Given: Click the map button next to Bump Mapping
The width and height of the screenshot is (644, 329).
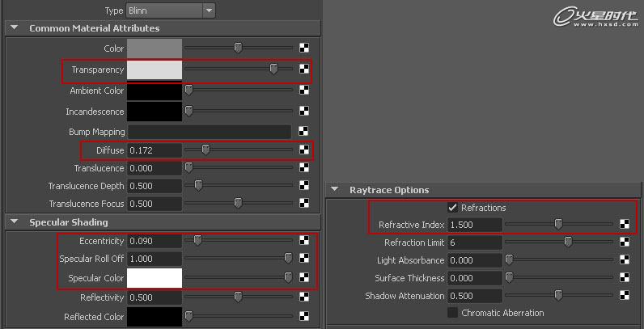Looking at the screenshot, I should click(304, 132).
